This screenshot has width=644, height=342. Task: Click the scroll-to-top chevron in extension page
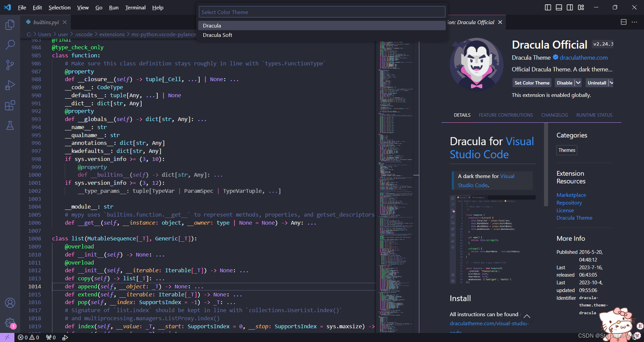coord(527,316)
